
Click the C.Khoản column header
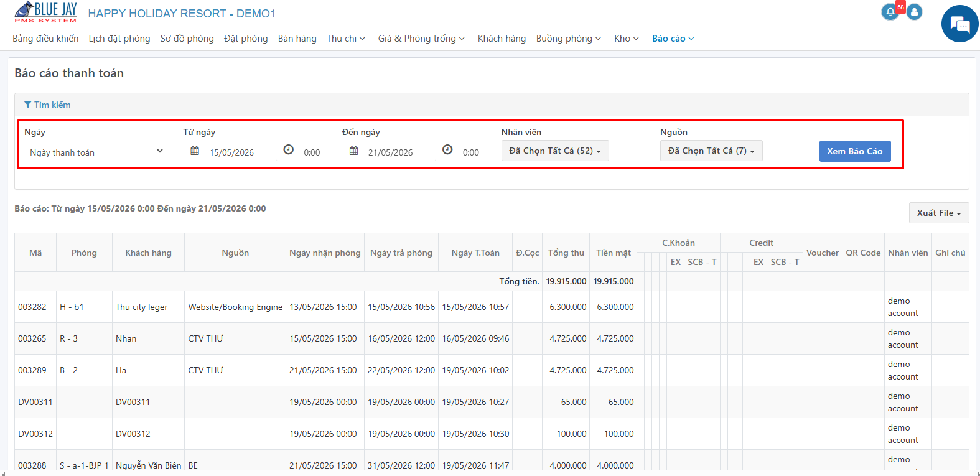click(x=678, y=243)
